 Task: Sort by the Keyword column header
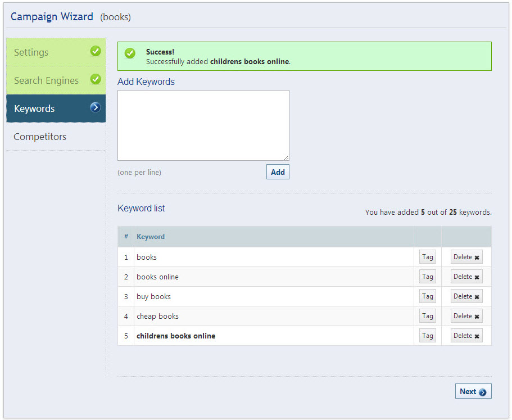coord(151,237)
